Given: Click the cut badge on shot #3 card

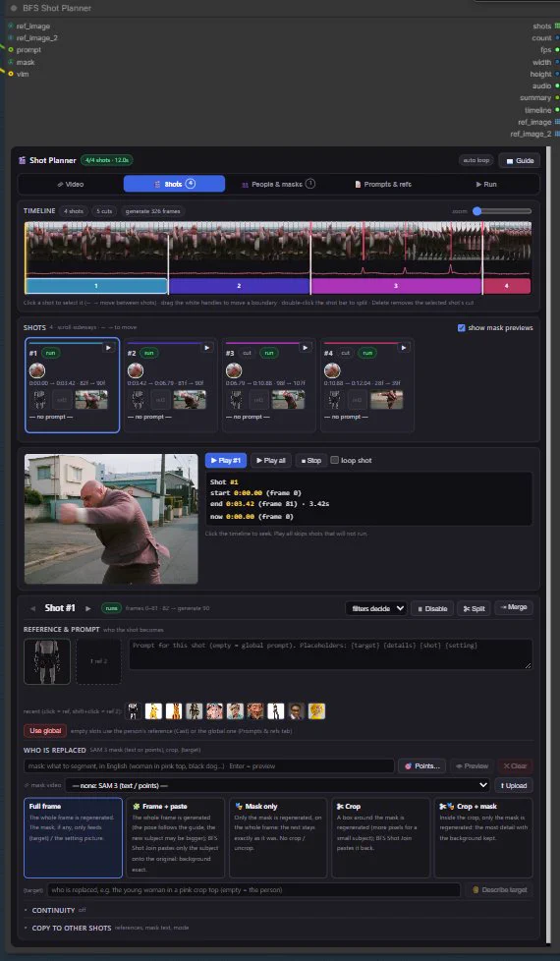Looking at the screenshot, I should [x=248, y=353].
